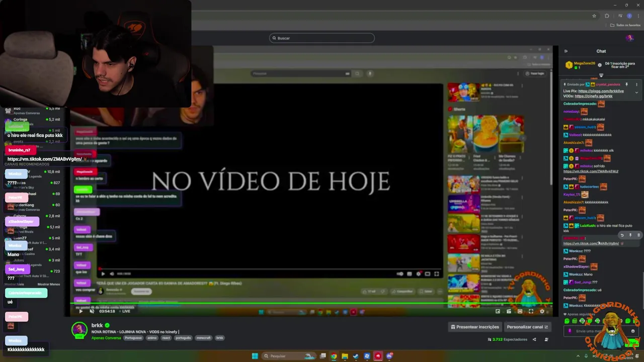Open the viewer count 3.712 Espectadores
The image size is (644, 362).
click(x=507, y=339)
